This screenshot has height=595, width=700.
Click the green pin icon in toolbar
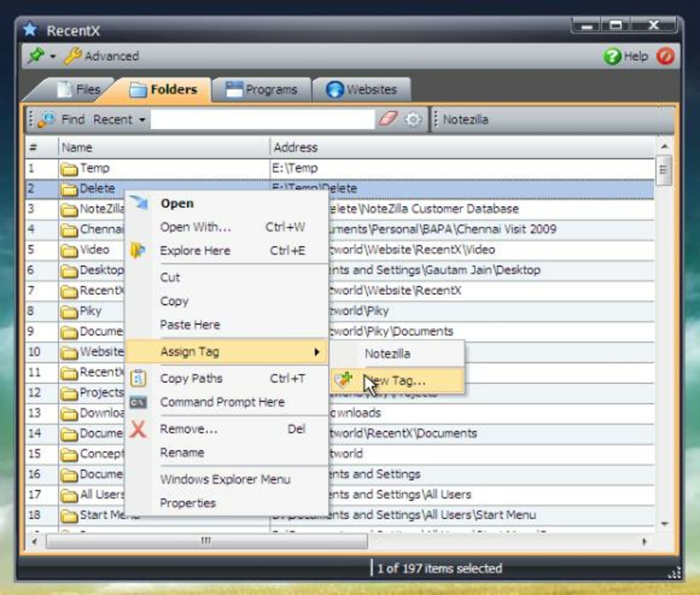click(36, 56)
